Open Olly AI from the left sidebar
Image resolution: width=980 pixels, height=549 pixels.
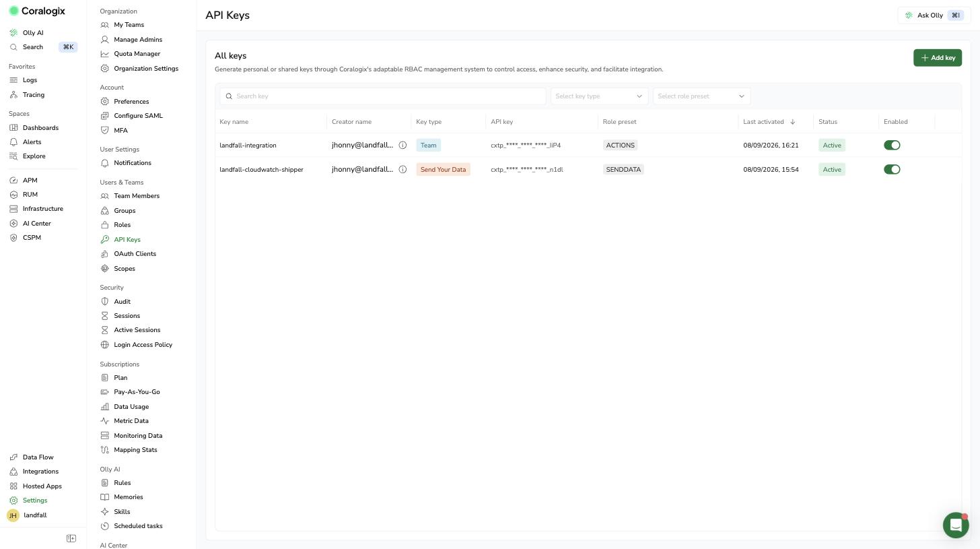point(26,32)
